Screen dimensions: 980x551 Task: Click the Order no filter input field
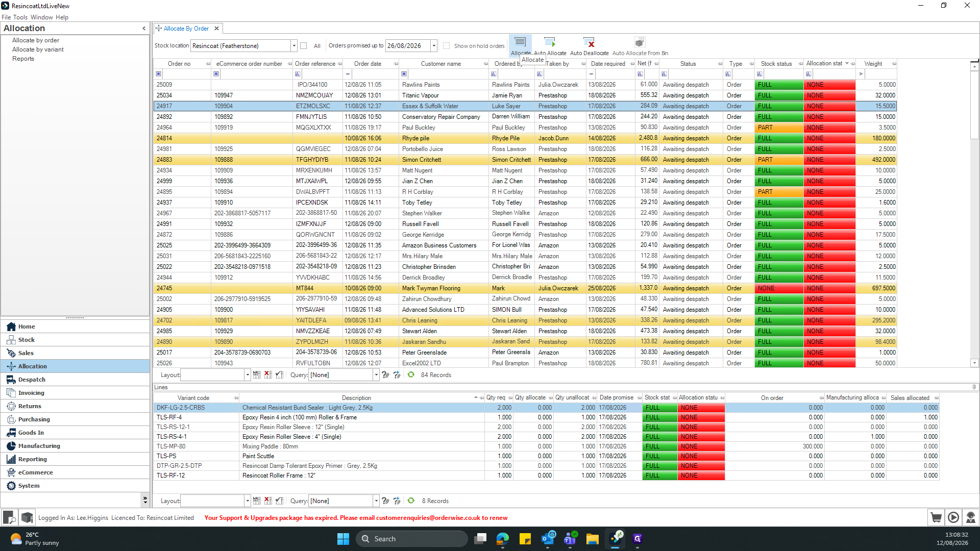point(186,74)
